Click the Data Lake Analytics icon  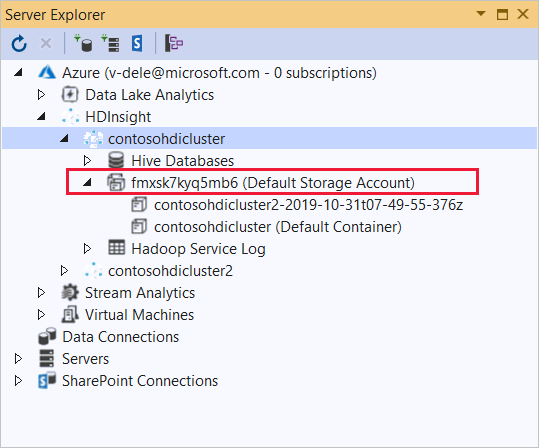(70, 95)
